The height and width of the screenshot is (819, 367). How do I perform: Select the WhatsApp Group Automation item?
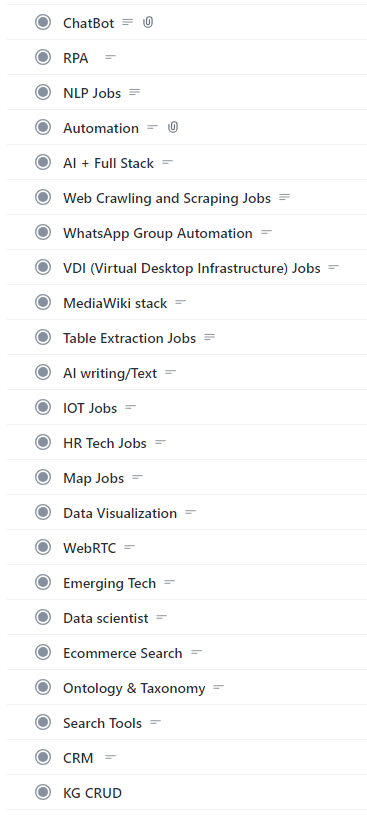(158, 233)
